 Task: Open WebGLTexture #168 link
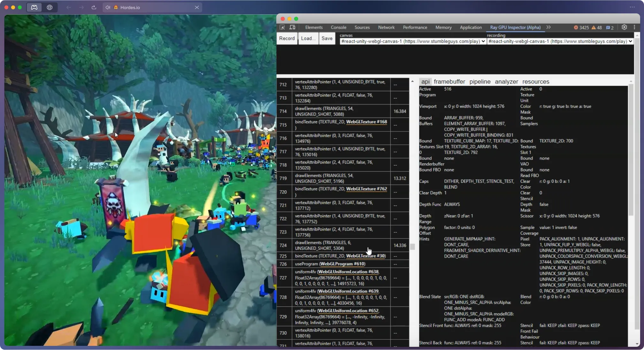[x=366, y=122]
